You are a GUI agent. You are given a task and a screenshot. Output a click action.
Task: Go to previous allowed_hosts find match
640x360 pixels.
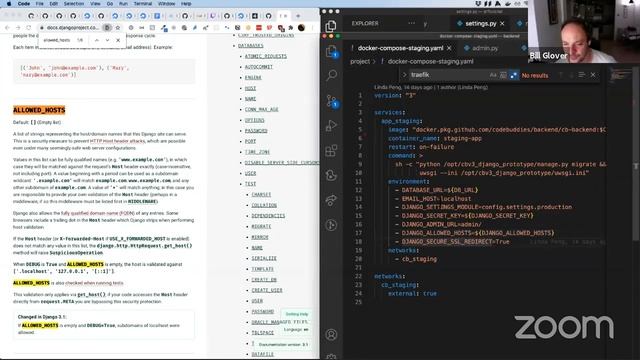point(97,40)
